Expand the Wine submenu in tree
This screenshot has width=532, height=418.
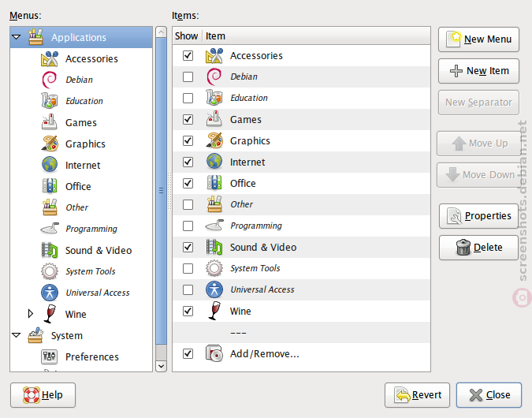pos(31,313)
